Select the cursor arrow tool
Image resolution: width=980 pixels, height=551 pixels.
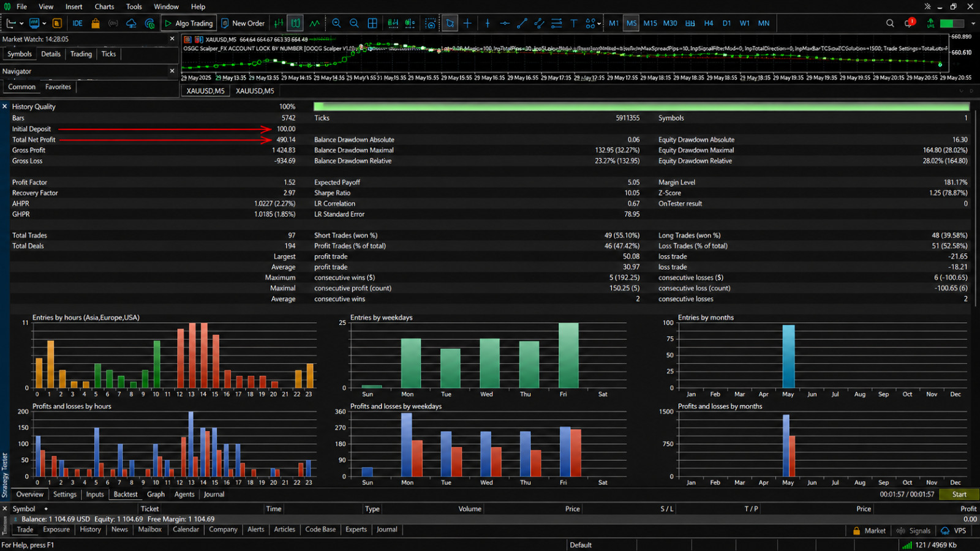(450, 23)
